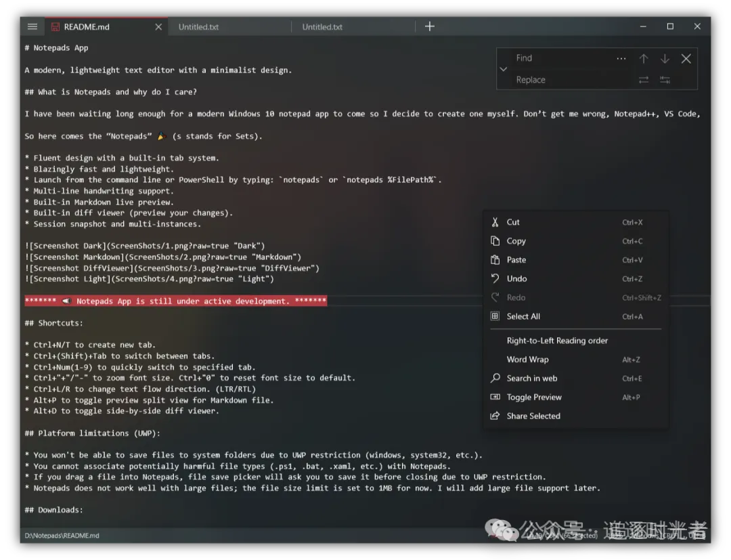Toggle Right-to-Left Reading order

[575, 341]
